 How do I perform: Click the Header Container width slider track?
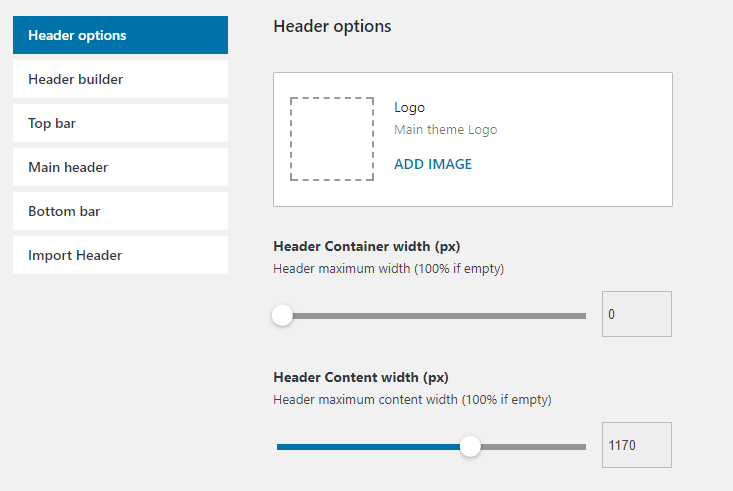(440, 316)
